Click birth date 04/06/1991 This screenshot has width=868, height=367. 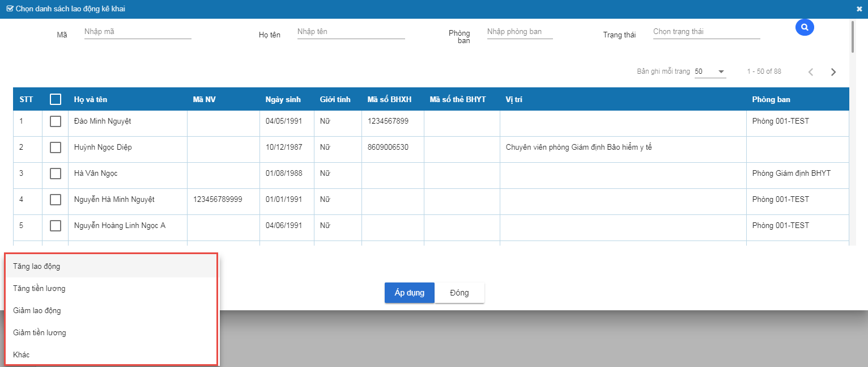(x=284, y=226)
